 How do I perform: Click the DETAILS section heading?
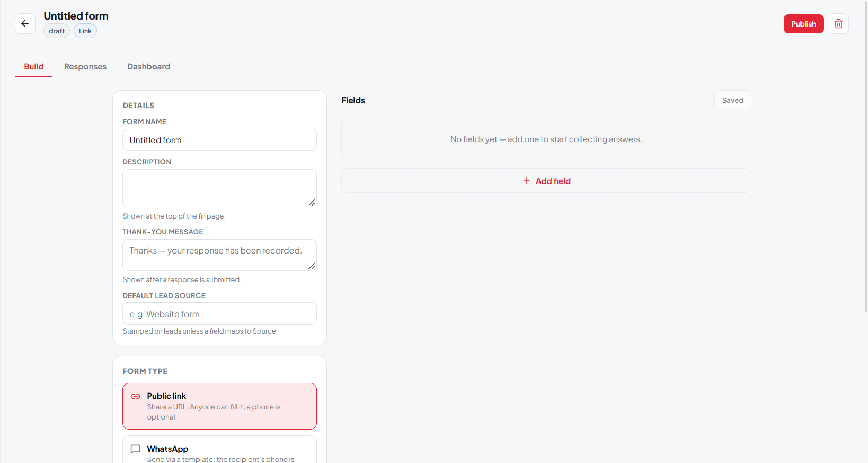click(x=138, y=106)
